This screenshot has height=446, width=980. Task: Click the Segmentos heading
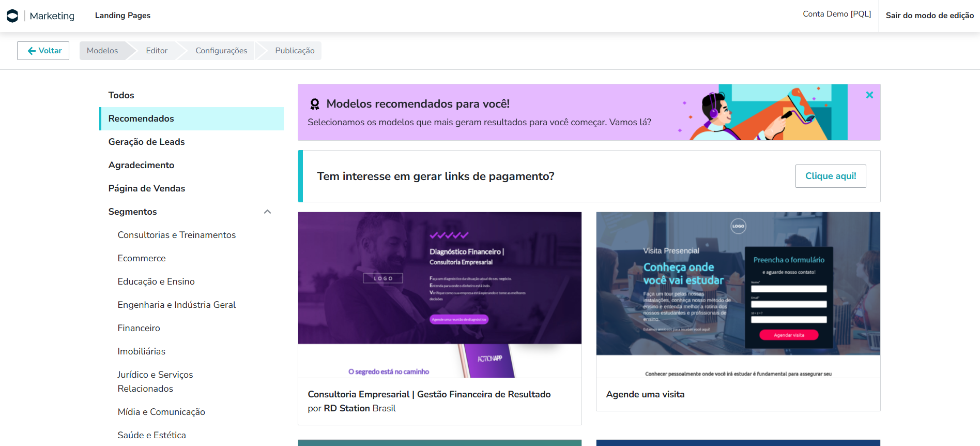[x=132, y=212]
